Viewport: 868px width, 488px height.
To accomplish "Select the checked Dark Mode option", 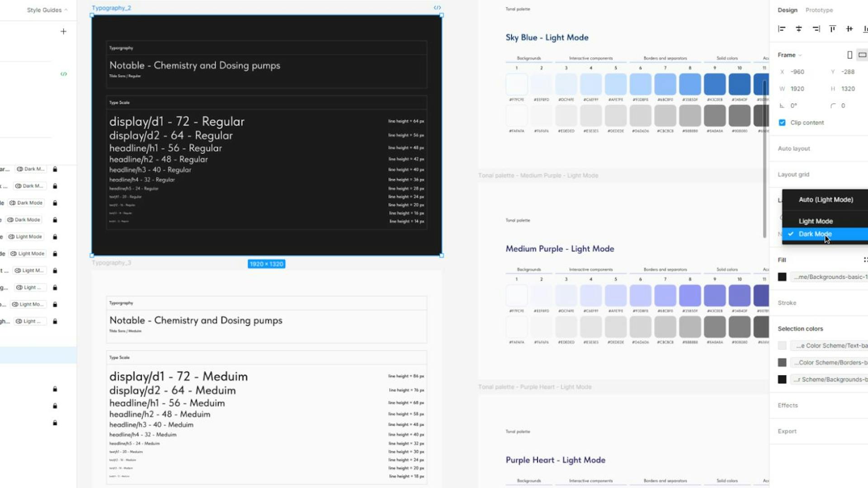I will [815, 234].
